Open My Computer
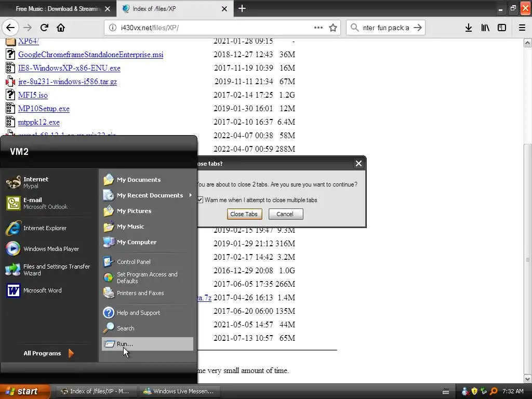The height and width of the screenshot is (399, 532). point(148,242)
